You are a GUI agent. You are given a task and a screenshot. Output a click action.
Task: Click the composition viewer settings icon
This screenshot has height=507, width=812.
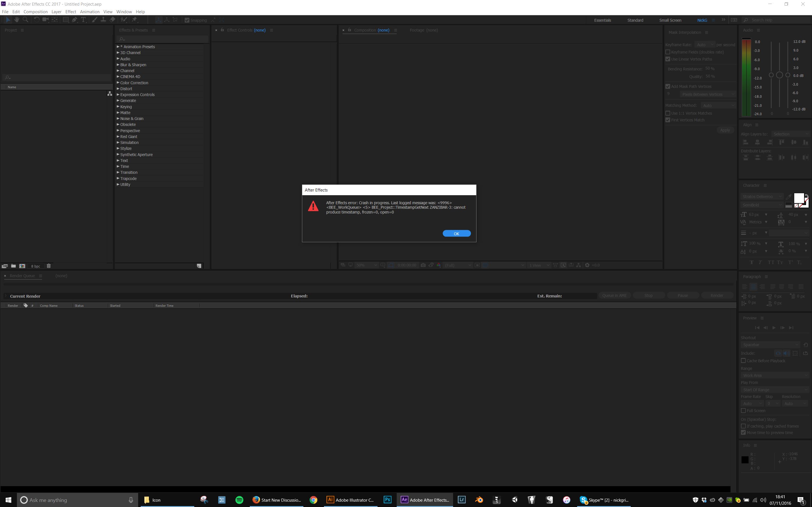(395, 30)
